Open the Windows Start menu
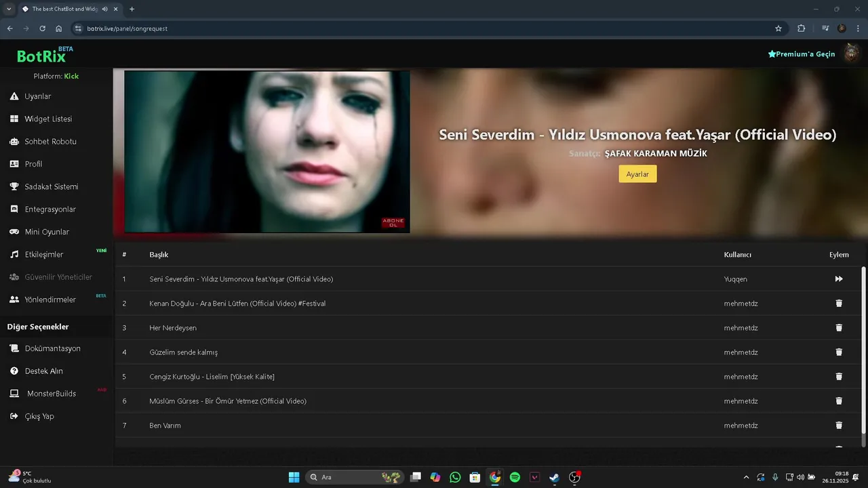Viewport: 868px width, 488px height. coord(294,477)
